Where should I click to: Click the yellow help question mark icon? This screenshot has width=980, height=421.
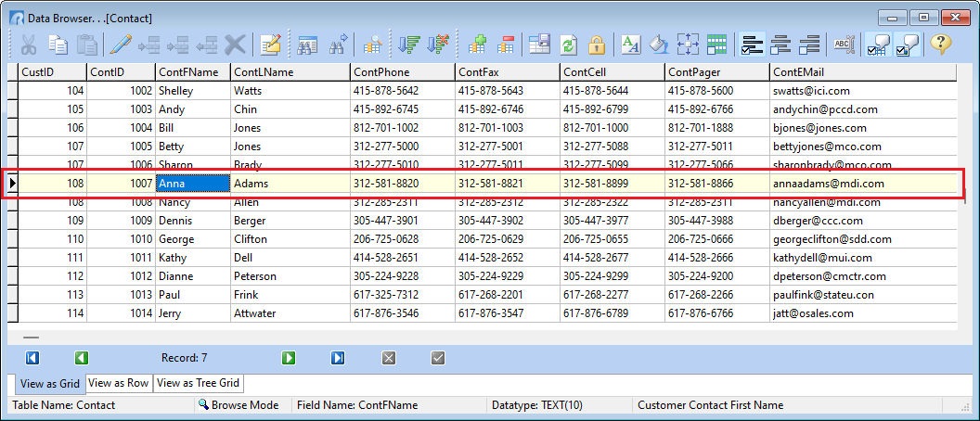pyautogui.click(x=940, y=45)
